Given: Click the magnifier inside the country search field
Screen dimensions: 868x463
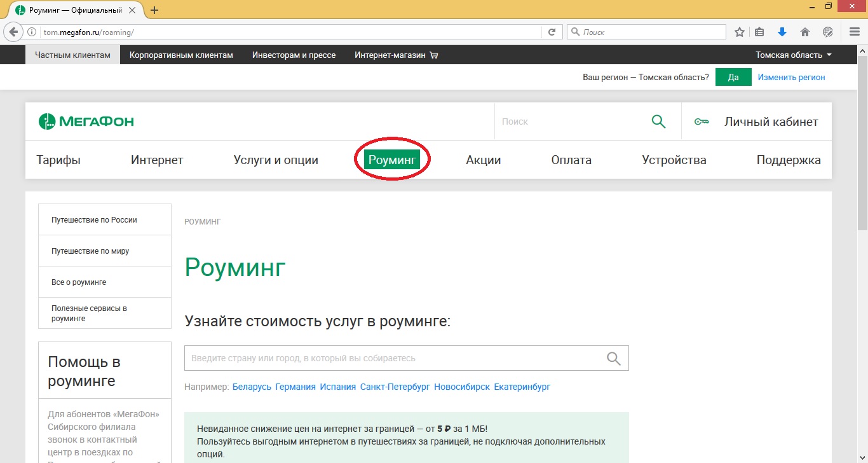Looking at the screenshot, I should (613, 357).
